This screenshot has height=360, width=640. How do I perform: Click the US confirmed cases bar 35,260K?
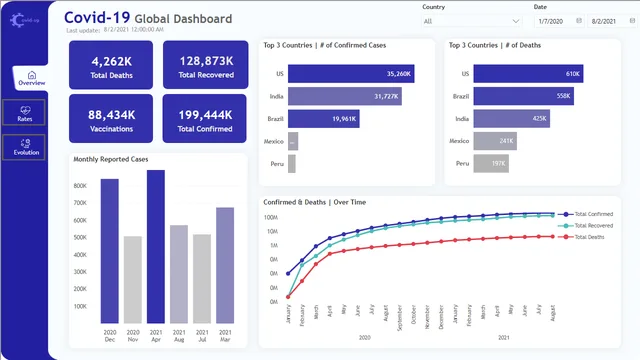point(351,74)
